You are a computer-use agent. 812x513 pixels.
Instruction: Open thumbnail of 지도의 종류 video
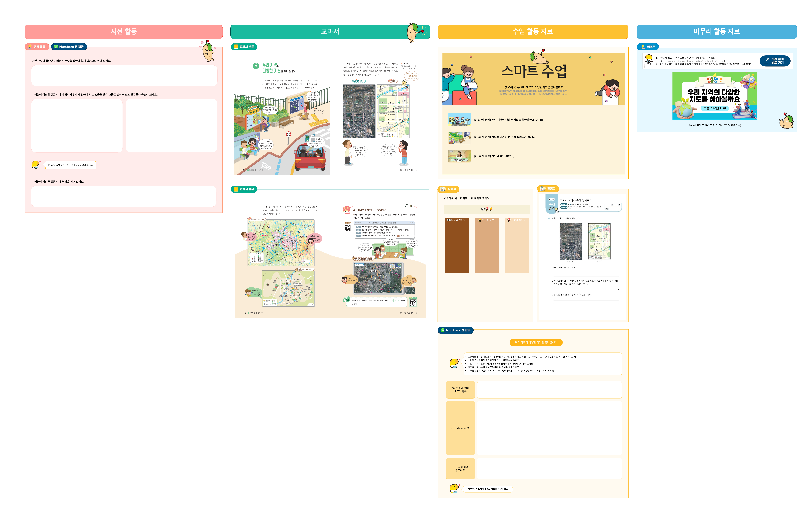point(459,156)
